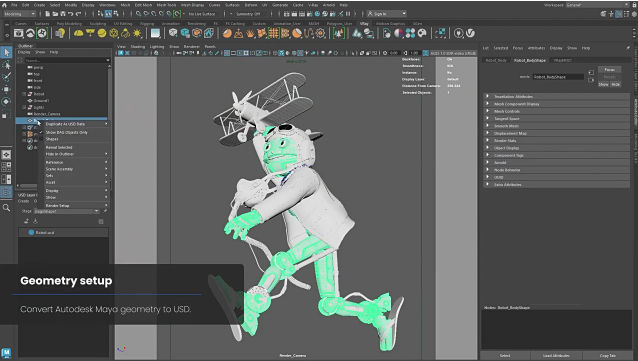Select the Render_Camera item in Outliner
The image size is (638, 361).
(46, 114)
